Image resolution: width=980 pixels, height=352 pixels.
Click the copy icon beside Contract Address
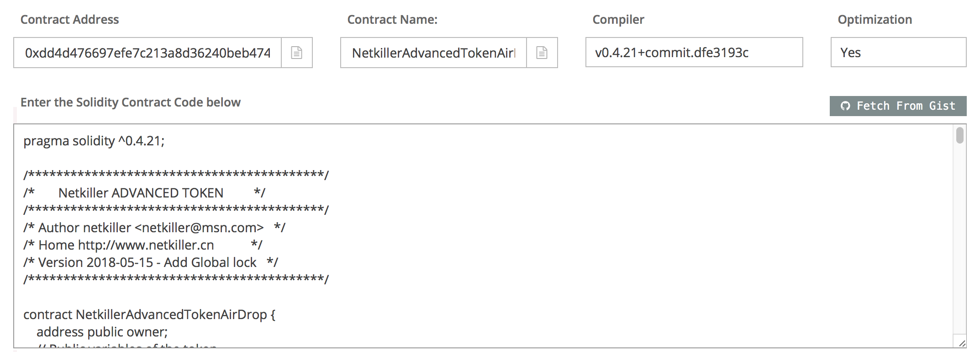(x=296, y=53)
